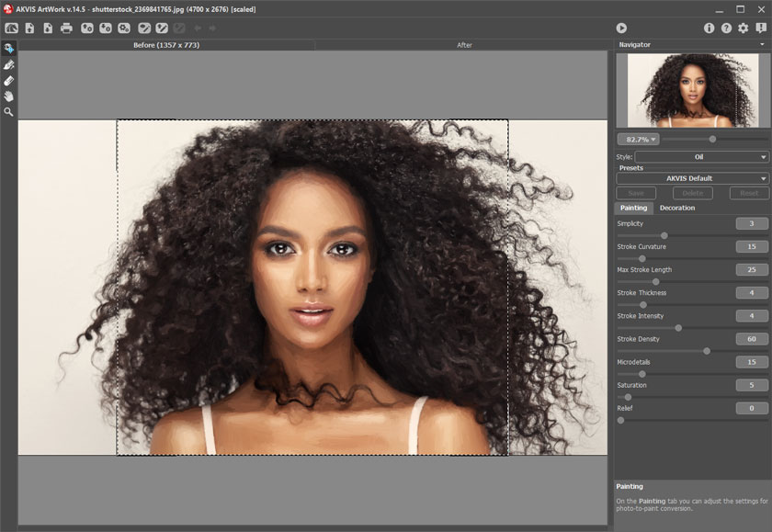
Task: Click the Simplicity value field
Action: point(752,223)
